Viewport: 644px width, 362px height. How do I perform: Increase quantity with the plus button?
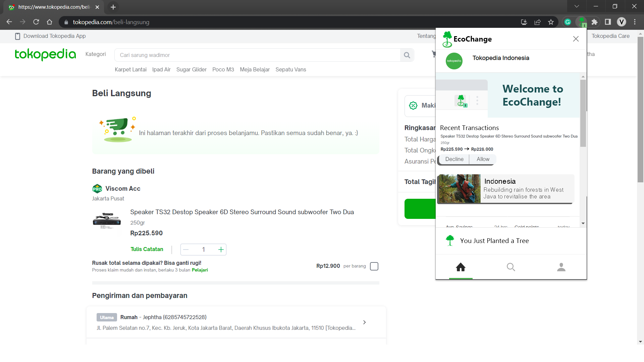(x=221, y=250)
